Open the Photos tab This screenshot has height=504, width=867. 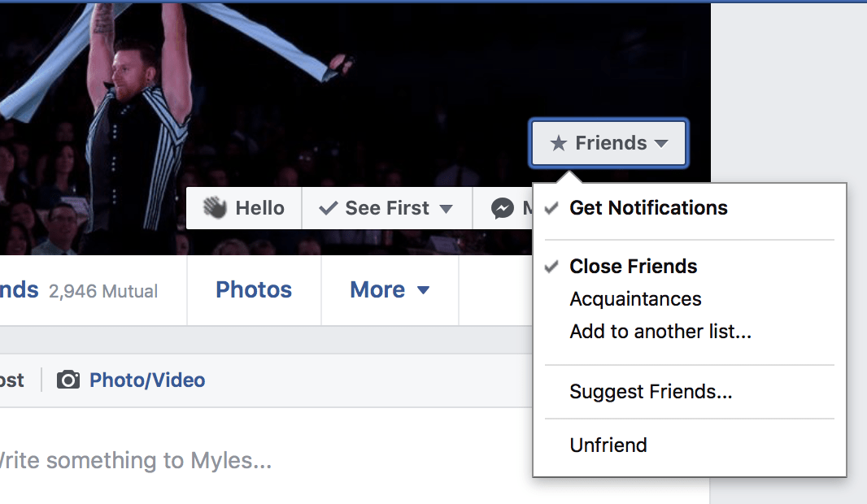click(254, 290)
